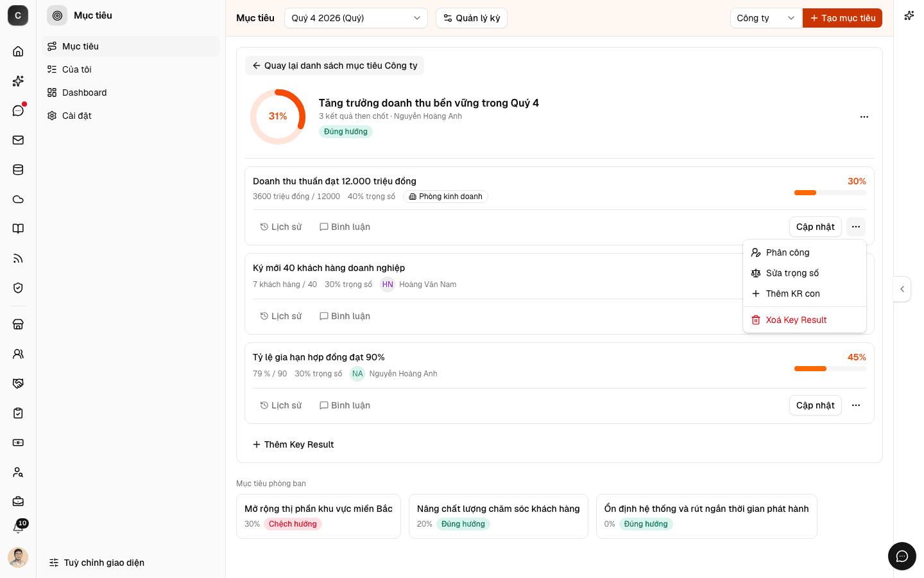
Task: Open the cloud icon in left rail
Action: 18,199
